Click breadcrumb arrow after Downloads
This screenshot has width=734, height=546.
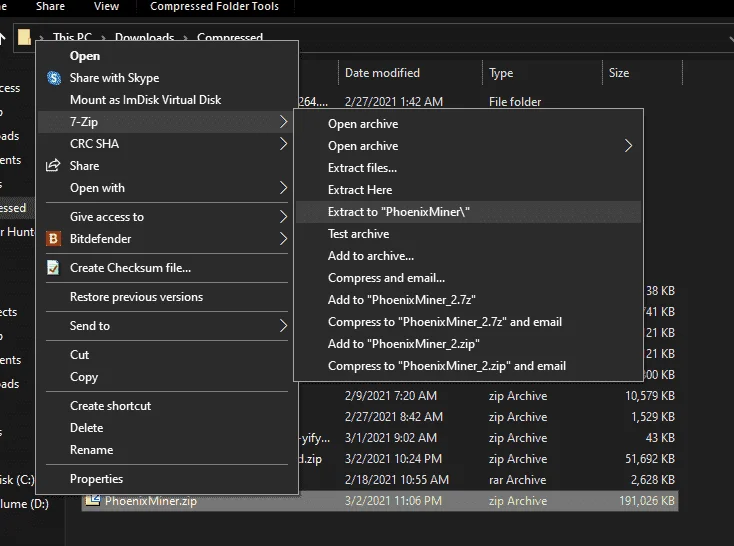(185, 37)
